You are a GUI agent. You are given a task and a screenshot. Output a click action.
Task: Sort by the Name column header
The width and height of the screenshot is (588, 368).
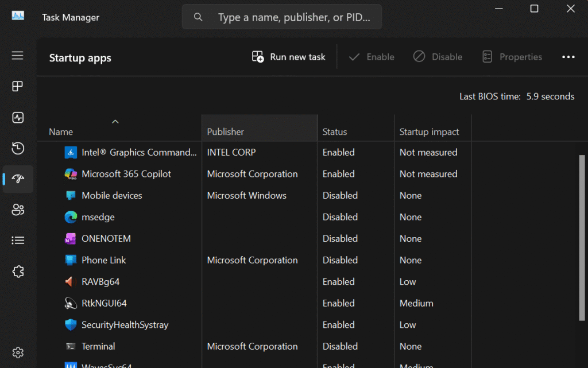point(61,131)
